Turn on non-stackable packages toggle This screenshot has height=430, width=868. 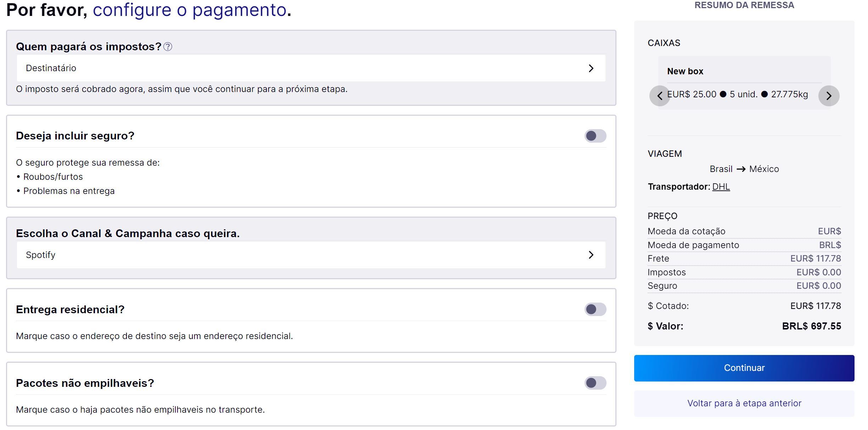pos(595,383)
